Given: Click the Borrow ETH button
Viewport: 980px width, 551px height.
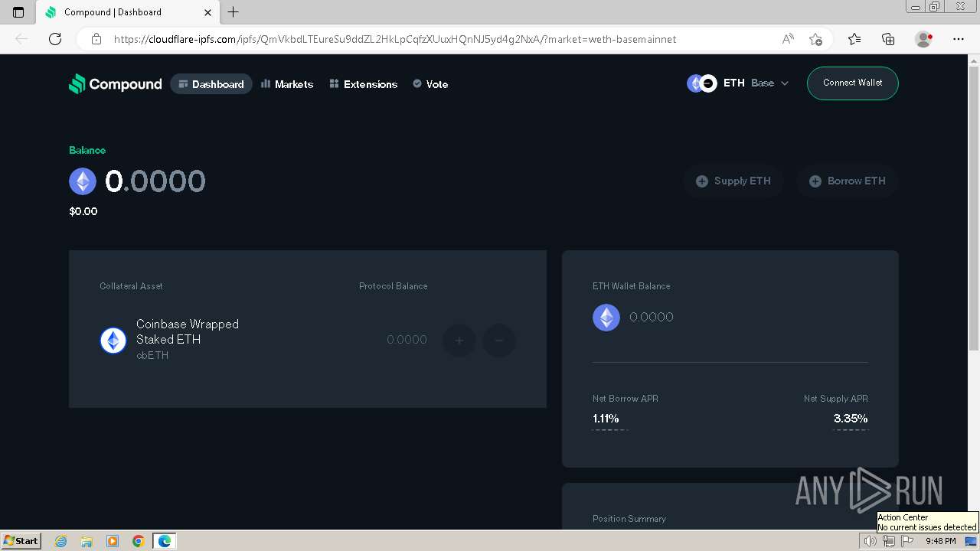Looking at the screenshot, I should click(847, 181).
